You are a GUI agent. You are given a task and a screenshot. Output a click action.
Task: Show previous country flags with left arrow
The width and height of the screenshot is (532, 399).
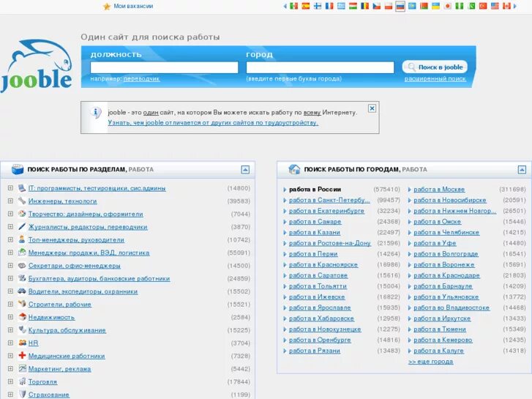(x=285, y=6)
